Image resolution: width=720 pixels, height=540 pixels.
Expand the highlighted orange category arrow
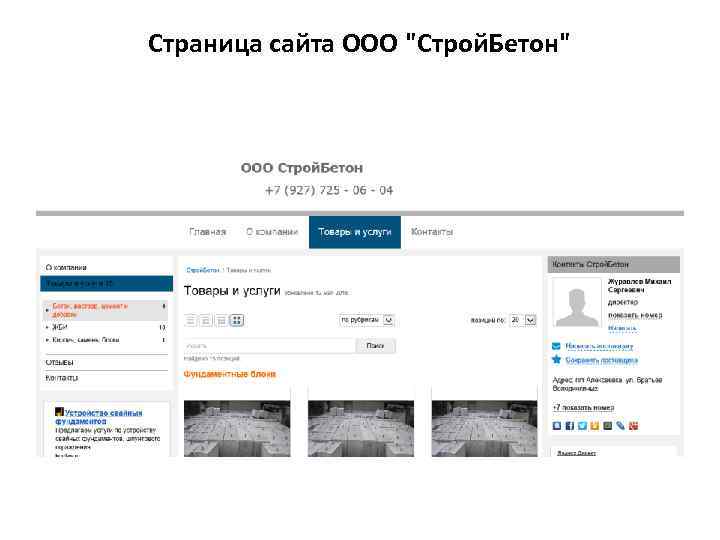point(47,310)
